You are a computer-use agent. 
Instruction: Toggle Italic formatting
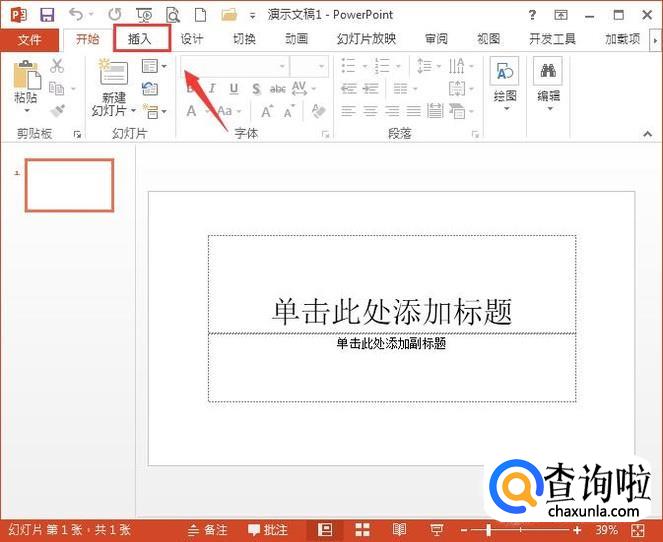point(212,89)
